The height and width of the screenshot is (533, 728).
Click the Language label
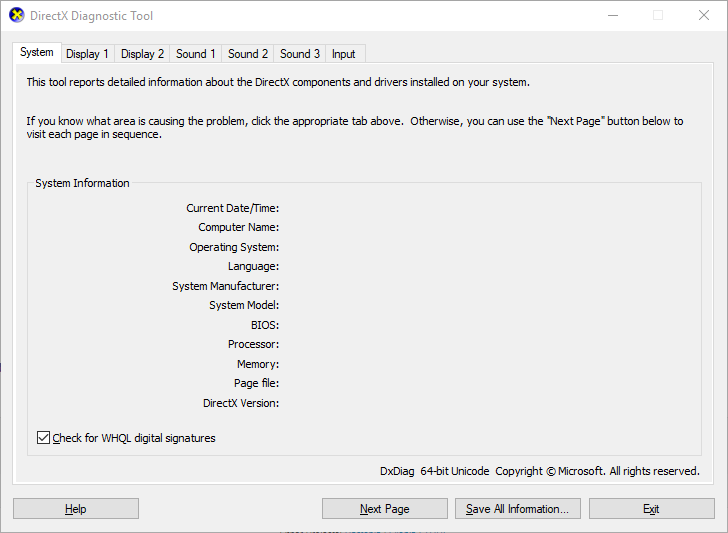254,266
